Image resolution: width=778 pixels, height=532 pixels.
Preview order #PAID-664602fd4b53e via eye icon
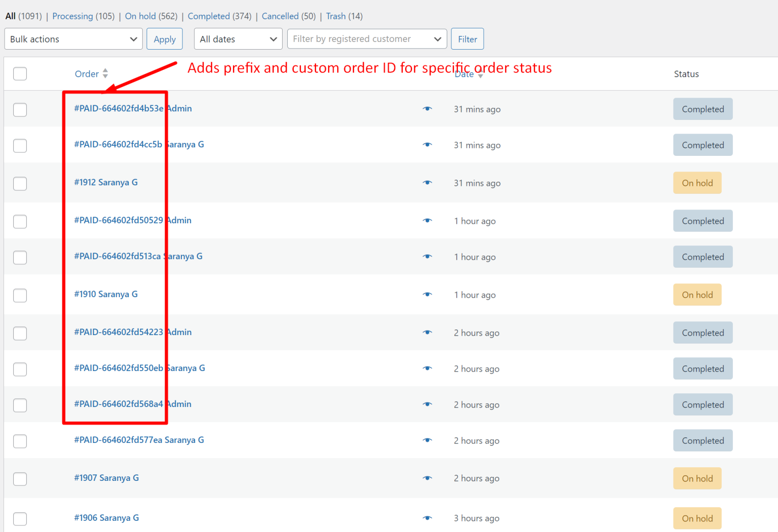pyautogui.click(x=427, y=109)
